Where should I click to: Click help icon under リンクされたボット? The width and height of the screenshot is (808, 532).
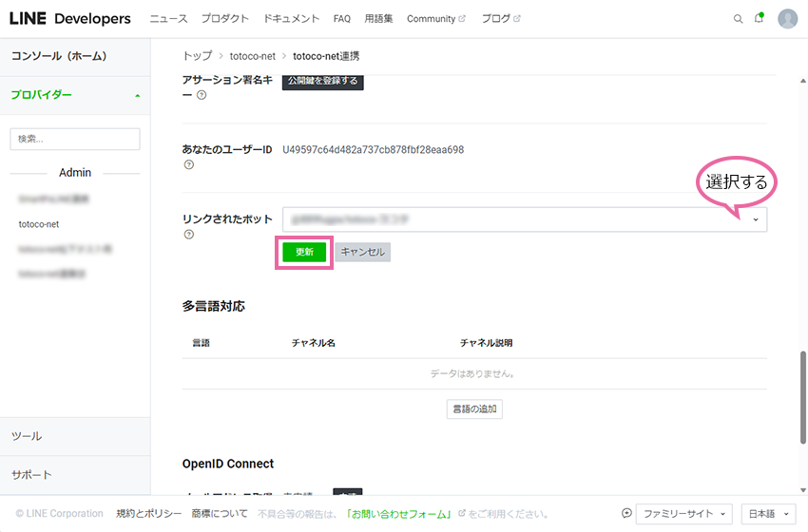click(x=189, y=235)
